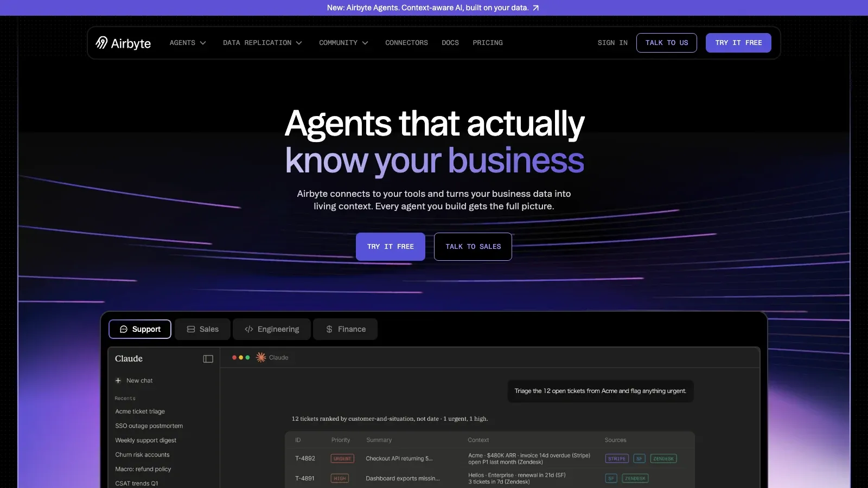Click ticket ID T-4891

click(x=305, y=478)
